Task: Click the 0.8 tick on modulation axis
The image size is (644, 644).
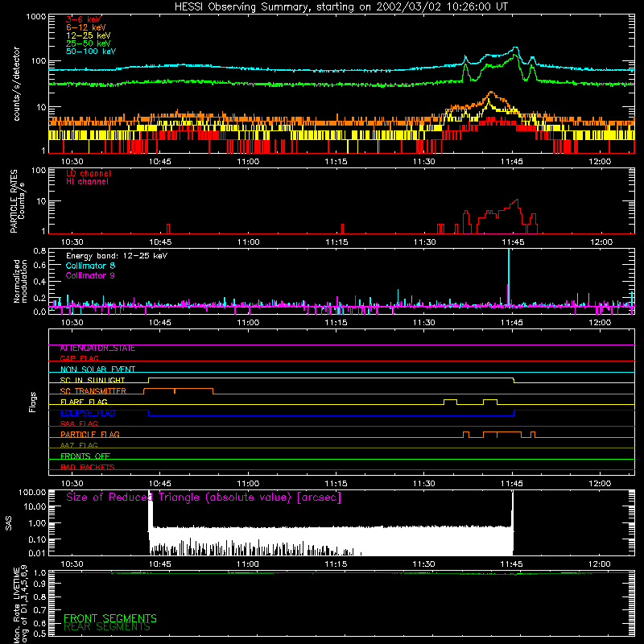Action: [x=39, y=251]
